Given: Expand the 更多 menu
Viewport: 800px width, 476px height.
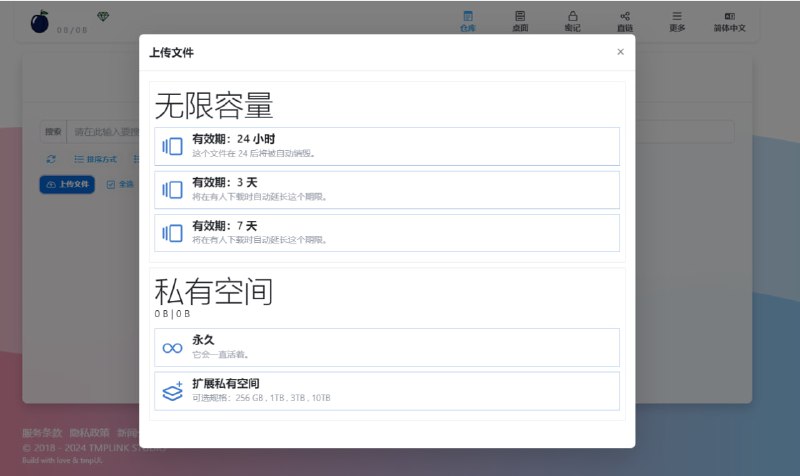Looking at the screenshot, I should tap(677, 21).
